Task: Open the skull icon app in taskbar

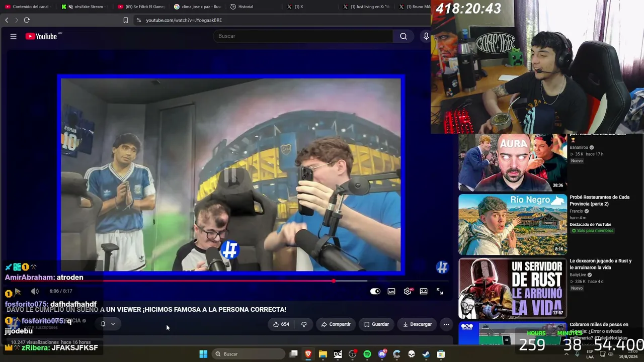Action: tap(412, 354)
